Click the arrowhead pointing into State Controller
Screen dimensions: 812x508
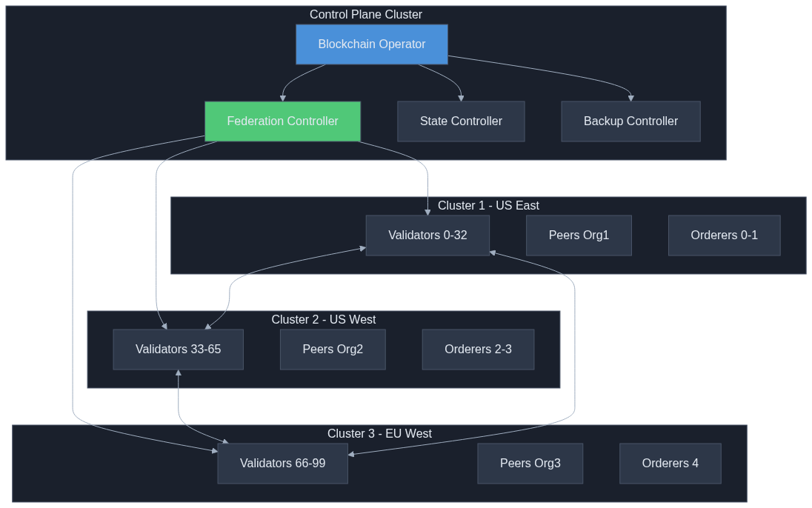461,98
